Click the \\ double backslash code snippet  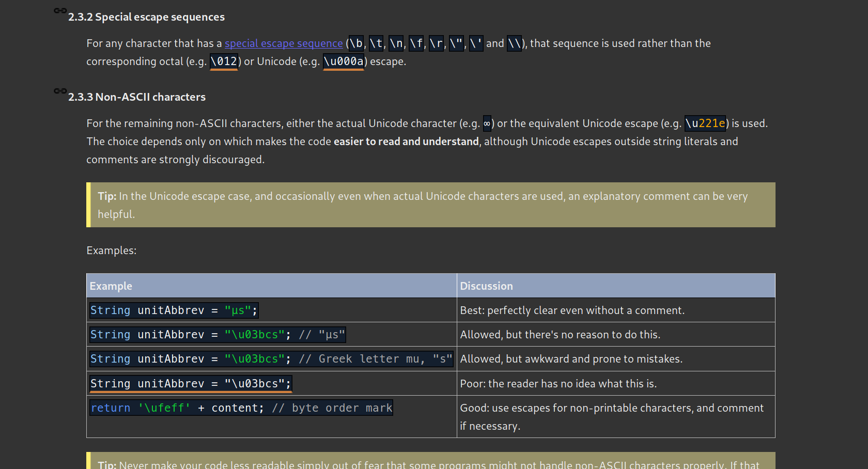(x=514, y=43)
